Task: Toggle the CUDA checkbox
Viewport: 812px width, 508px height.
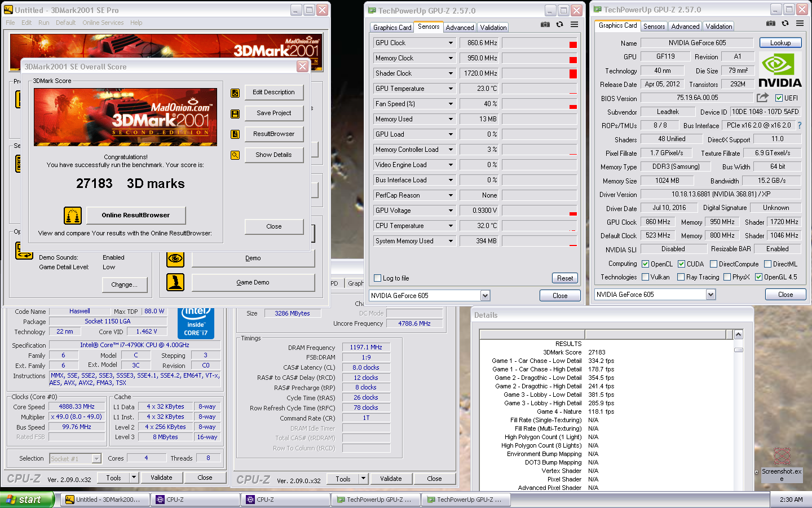Action: pos(681,264)
